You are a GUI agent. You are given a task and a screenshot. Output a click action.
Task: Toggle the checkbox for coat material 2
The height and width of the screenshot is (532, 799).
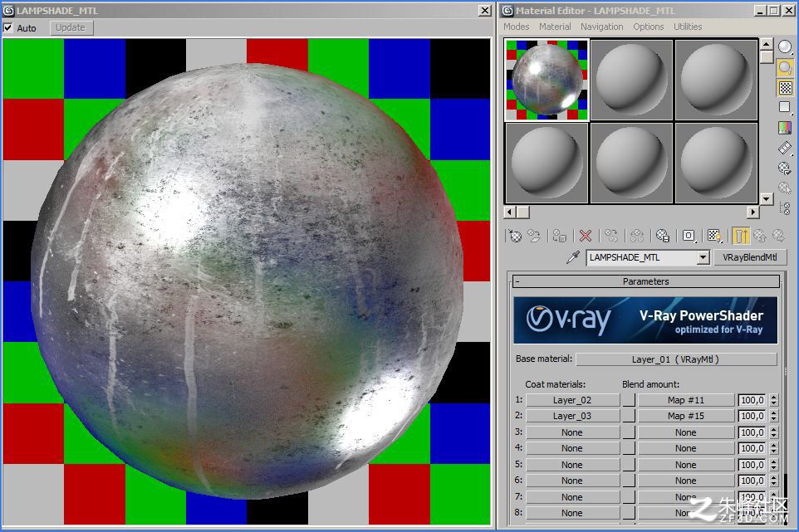(630, 416)
